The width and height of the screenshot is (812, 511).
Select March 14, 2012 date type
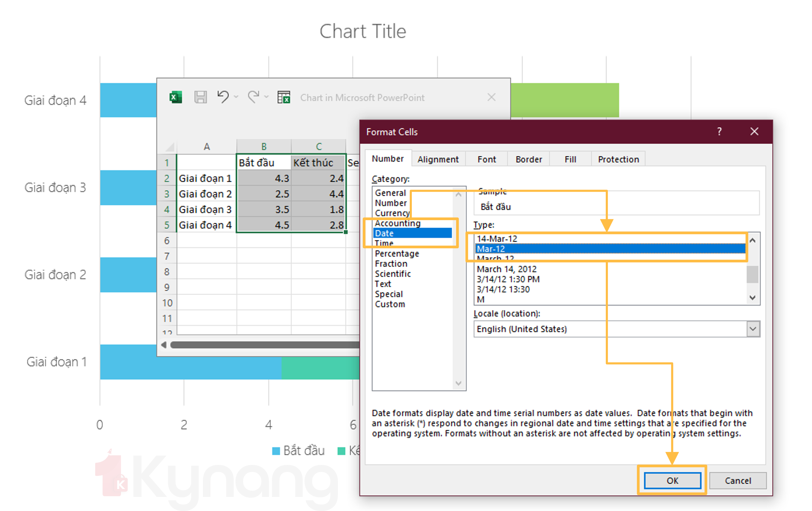[x=610, y=269]
